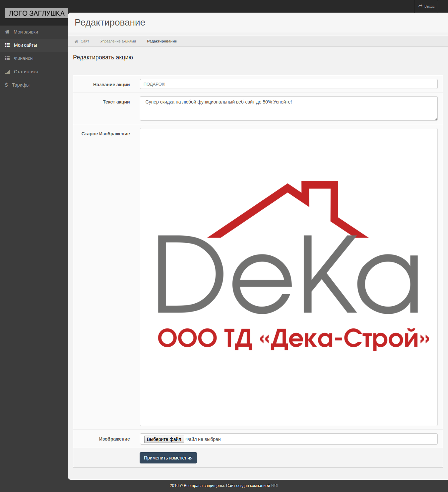Click the home icon in the breadcrumb
448x492 pixels.
(x=76, y=41)
